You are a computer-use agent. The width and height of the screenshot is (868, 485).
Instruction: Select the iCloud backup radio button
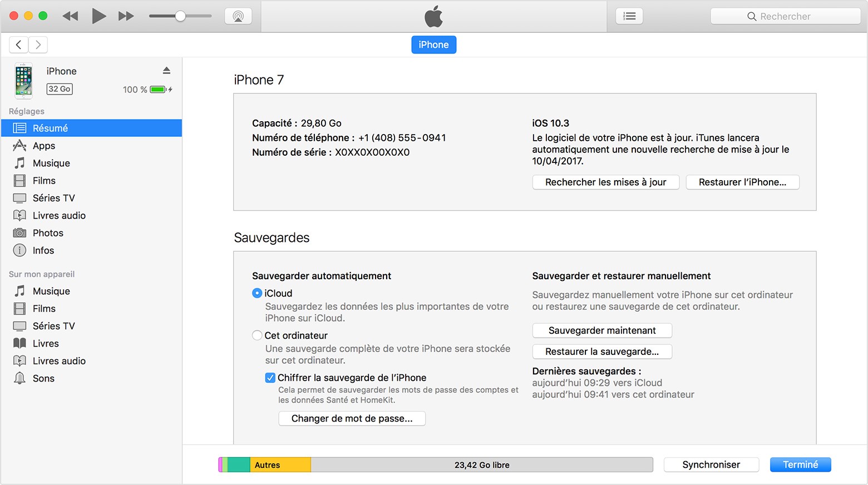coord(257,293)
